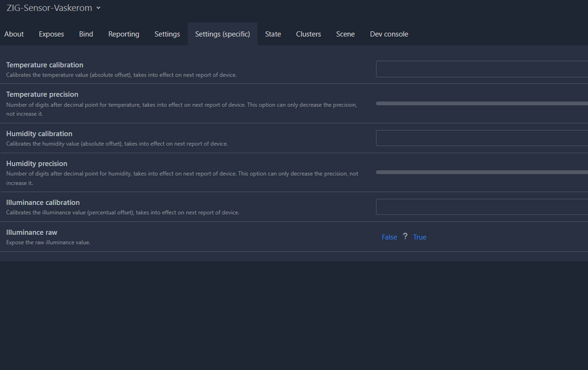588x370 pixels.
Task: Open the Scene tab
Action: click(345, 34)
